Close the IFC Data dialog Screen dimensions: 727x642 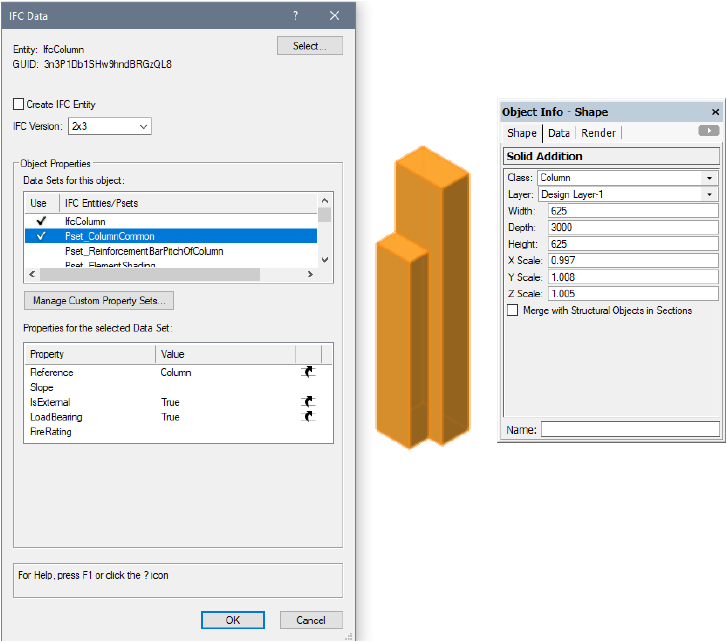334,15
